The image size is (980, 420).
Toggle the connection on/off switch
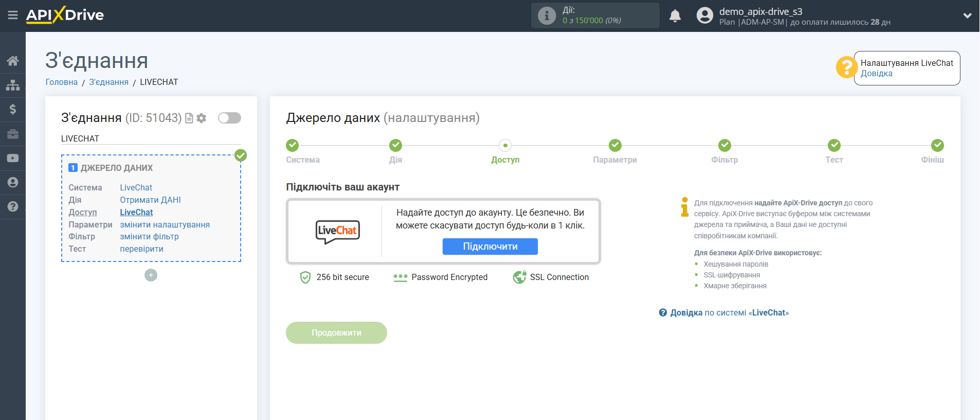229,118
